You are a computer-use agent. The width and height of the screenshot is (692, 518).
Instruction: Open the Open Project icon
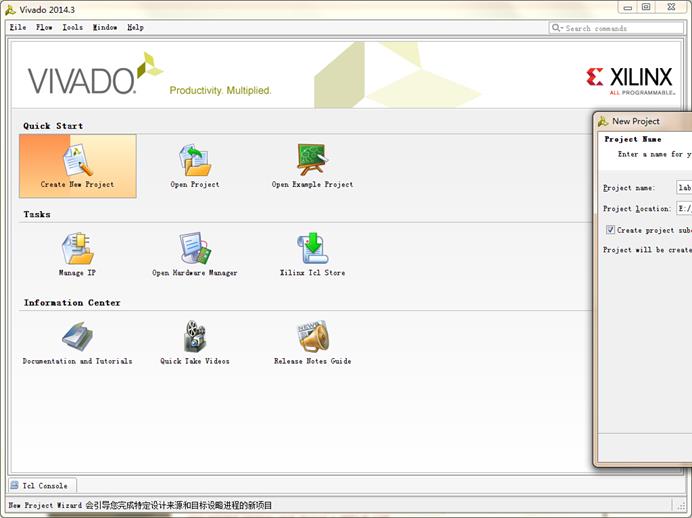point(195,160)
